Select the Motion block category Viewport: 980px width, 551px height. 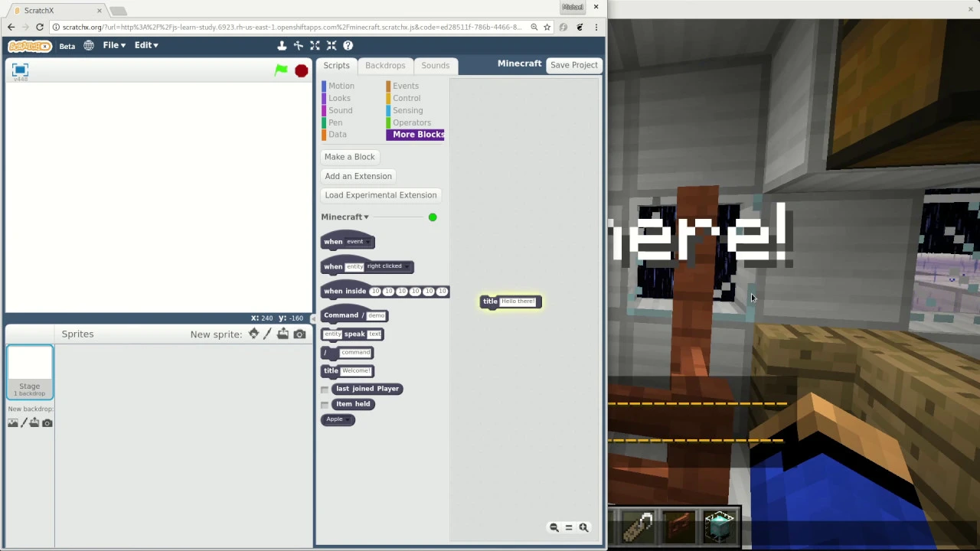(x=341, y=86)
